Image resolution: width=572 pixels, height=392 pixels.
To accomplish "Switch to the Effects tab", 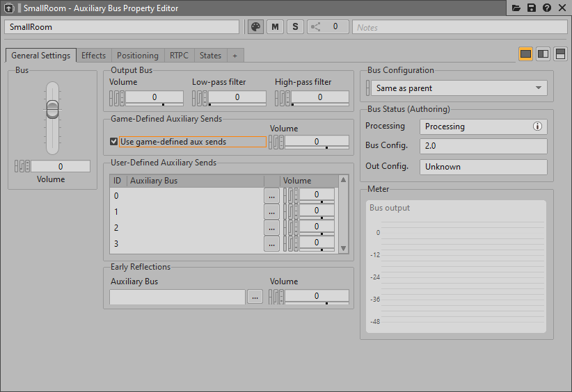I will (93, 56).
